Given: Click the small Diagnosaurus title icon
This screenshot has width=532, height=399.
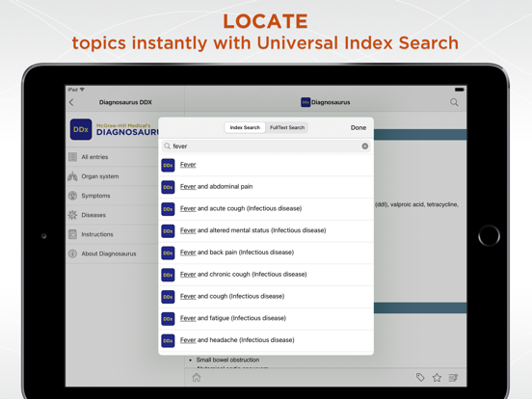Looking at the screenshot, I should [x=306, y=102].
